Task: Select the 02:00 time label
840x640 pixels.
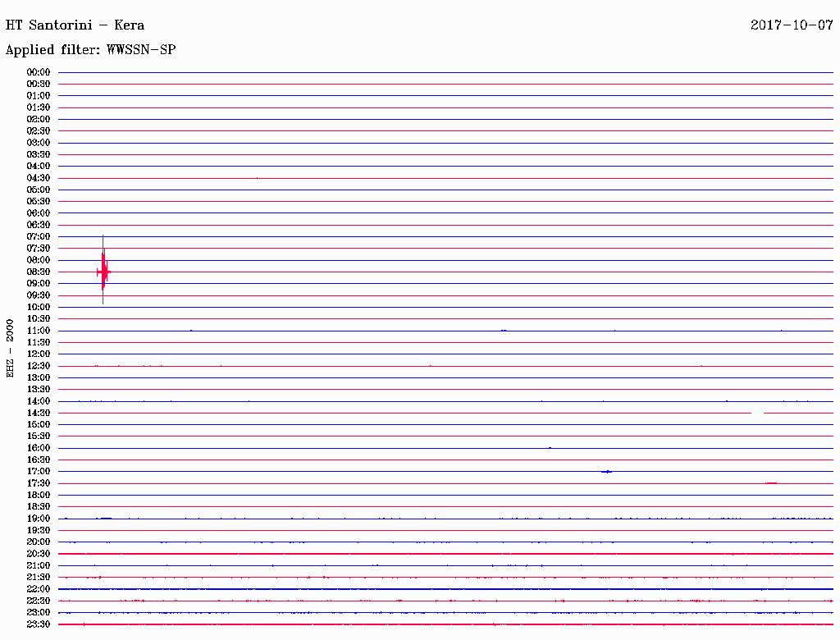Action: [x=39, y=120]
